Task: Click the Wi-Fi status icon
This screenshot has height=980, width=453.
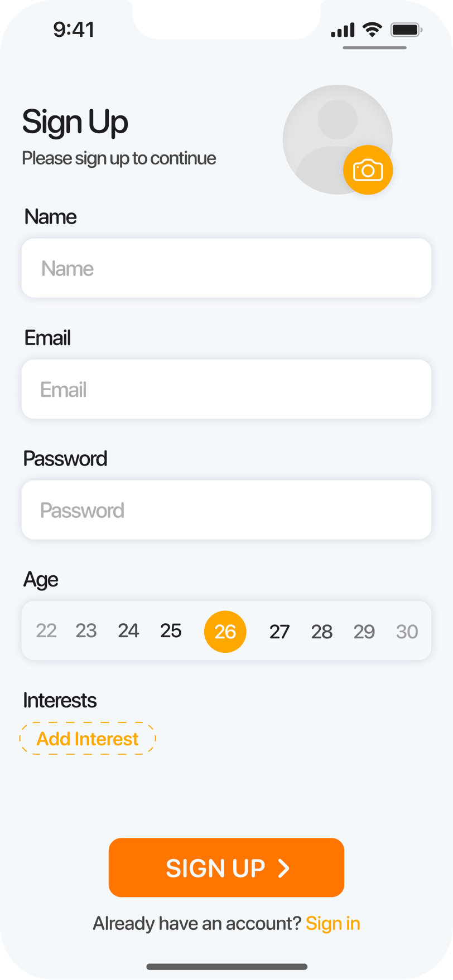Action: (372, 30)
